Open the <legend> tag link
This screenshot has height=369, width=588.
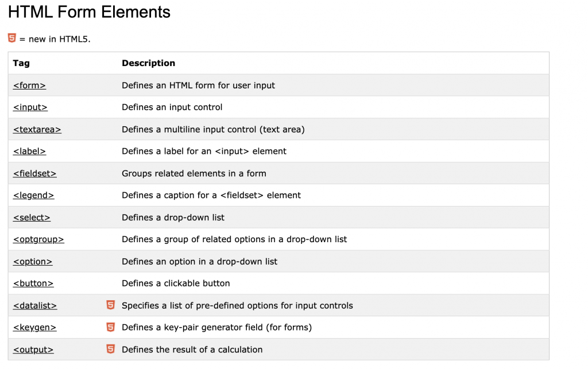click(34, 195)
